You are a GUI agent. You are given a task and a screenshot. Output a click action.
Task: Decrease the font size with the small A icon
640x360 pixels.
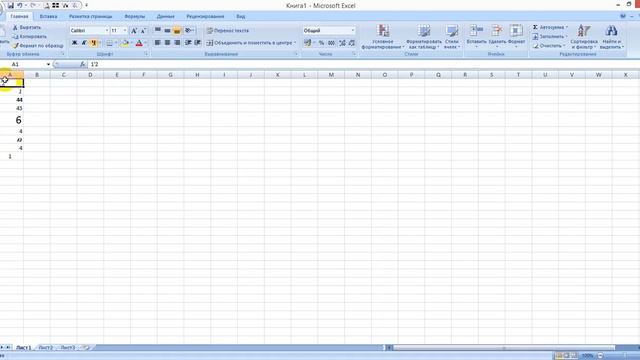click(143, 31)
